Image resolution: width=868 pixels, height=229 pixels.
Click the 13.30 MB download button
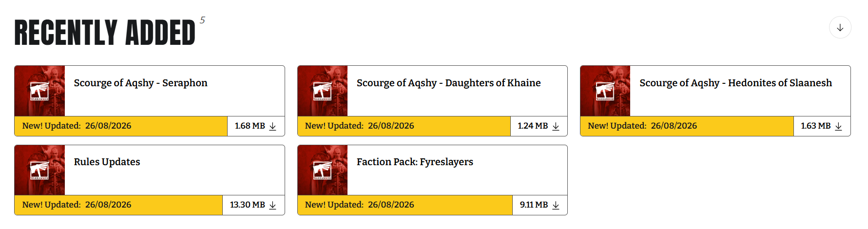coord(253,205)
